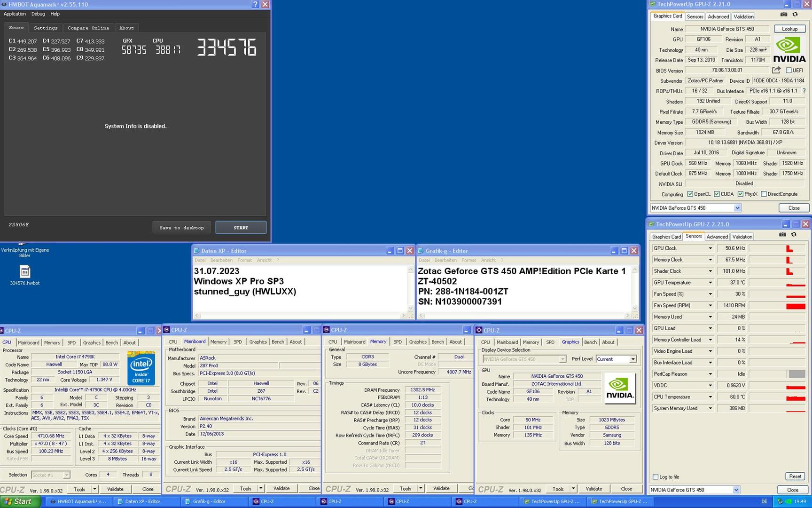Click the GPU-Z screenshot camera icon in Graphics Card window

[783, 15]
